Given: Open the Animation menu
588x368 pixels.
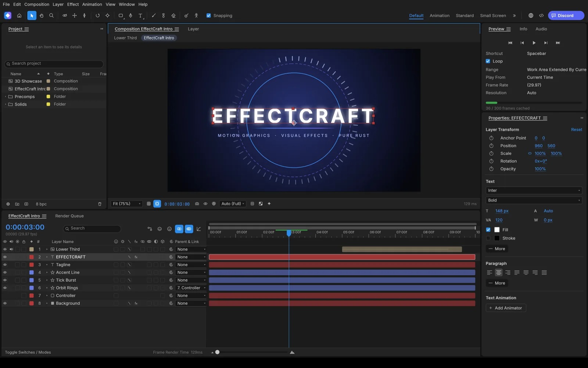Looking at the screenshot, I should (92, 4).
